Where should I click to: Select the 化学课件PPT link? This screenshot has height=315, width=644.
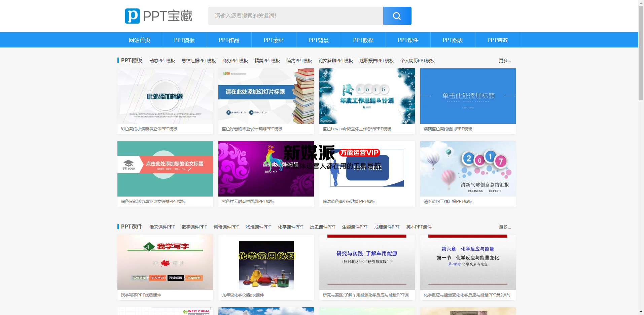pyautogui.click(x=291, y=227)
